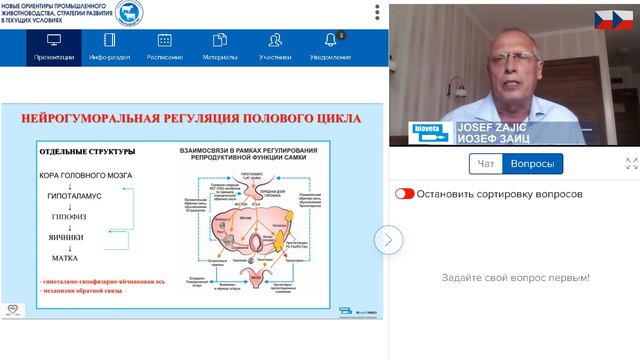Viewport: 640px width, 360px height.
Task: Switch to the Чат panel
Action: pos(486,164)
